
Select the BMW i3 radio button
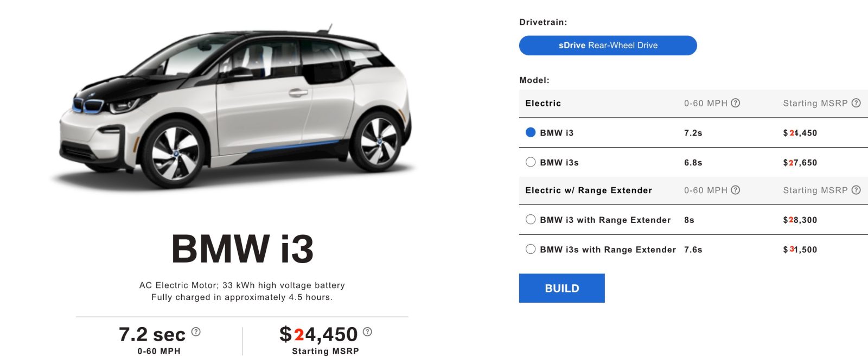(x=531, y=132)
